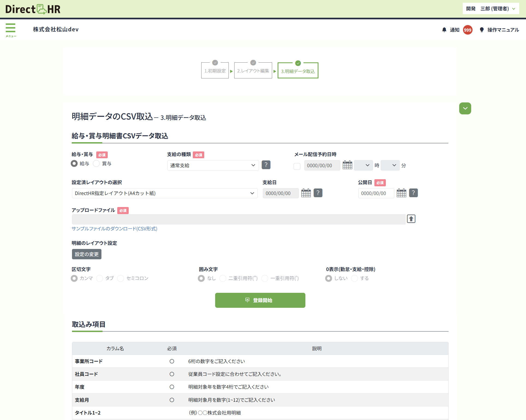Go to step 1.初期設定

tap(215, 71)
